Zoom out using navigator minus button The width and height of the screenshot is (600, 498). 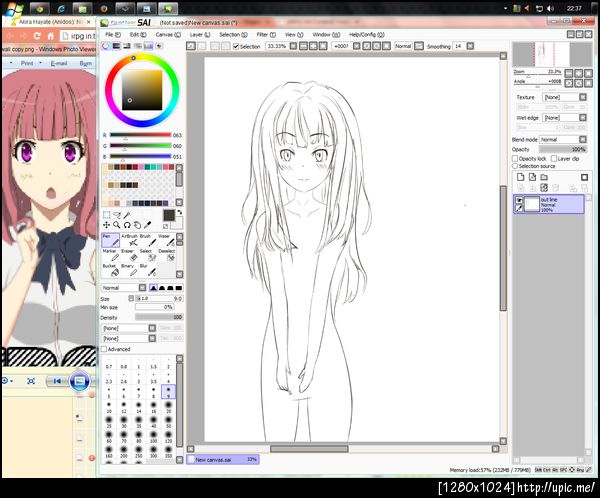(569, 73)
